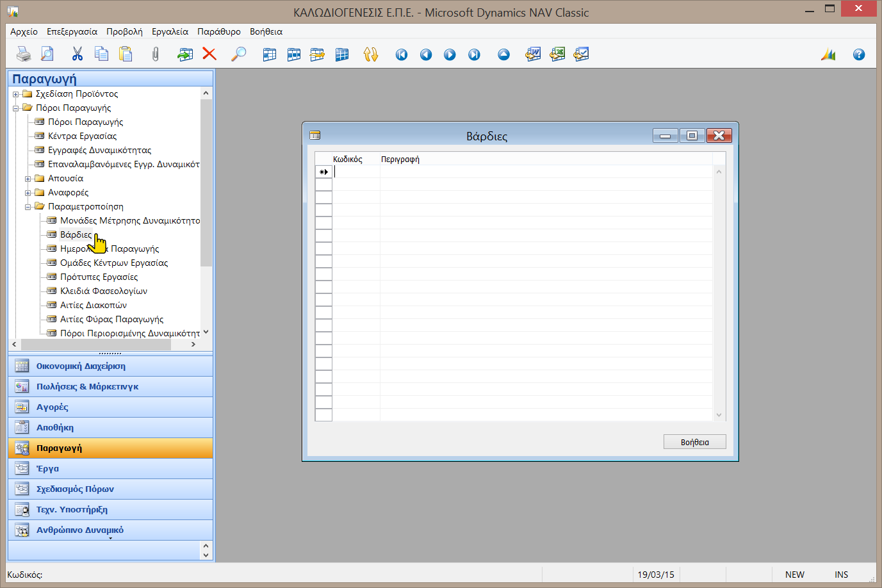Image resolution: width=882 pixels, height=588 pixels.
Task: Open the Εργαλεία menu
Action: click(170, 31)
